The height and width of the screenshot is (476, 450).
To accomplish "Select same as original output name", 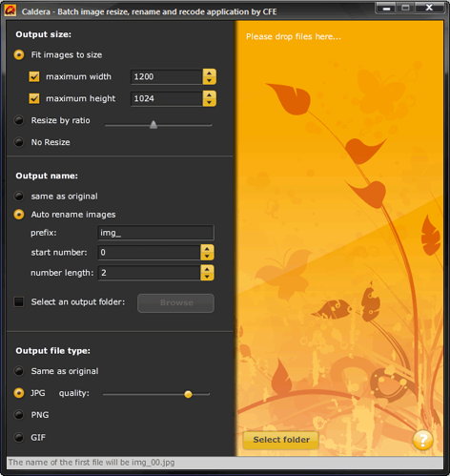I will click(19, 197).
